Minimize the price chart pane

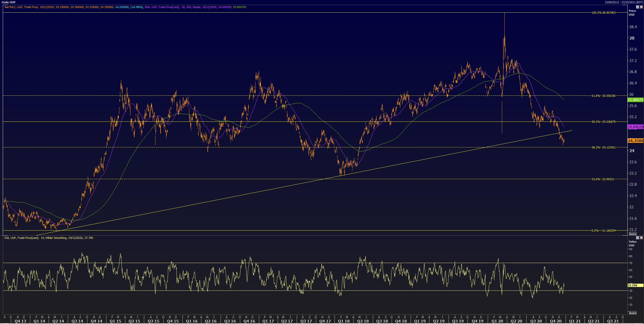tap(637, 7)
